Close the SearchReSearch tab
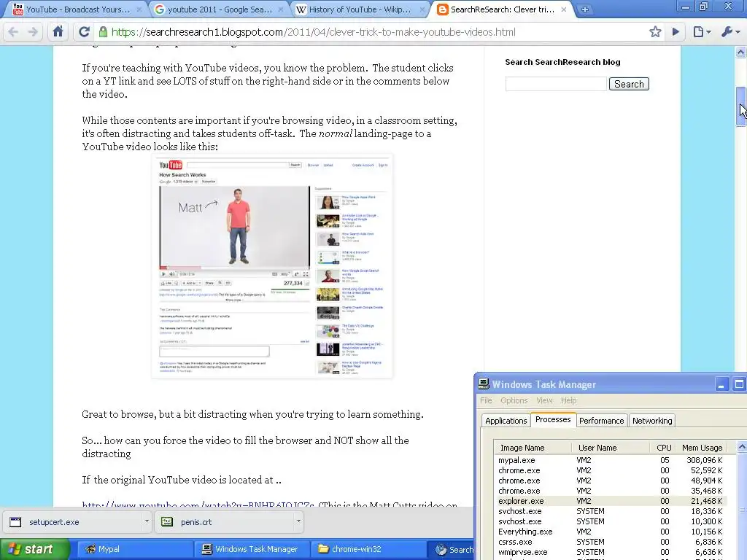The height and width of the screenshot is (560, 747). 564,9
